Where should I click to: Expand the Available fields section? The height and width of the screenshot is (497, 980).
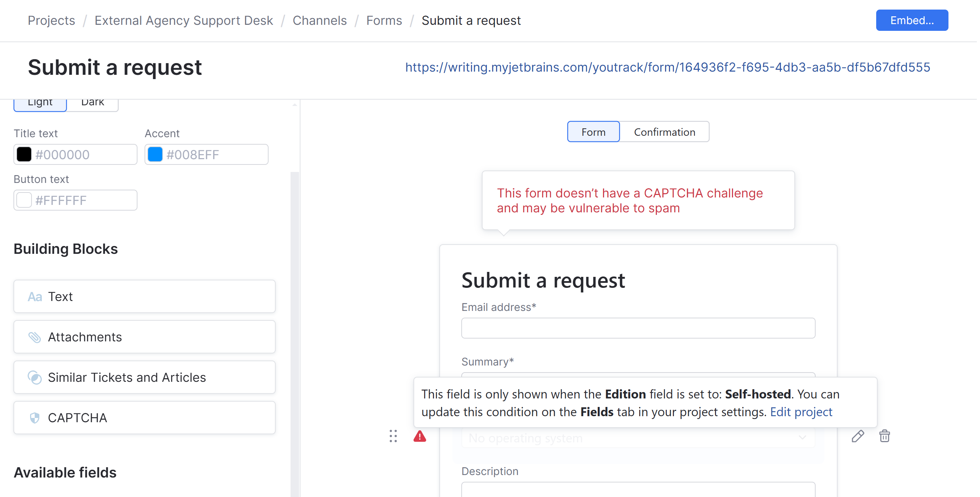pos(65,472)
